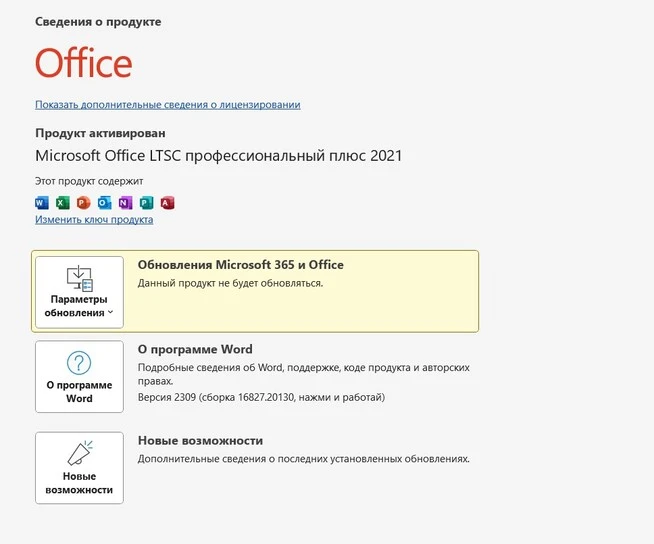Image resolution: width=654 pixels, height=544 pixels.
Task: Click the Обновления Microsoft 365 и Office heading
Action: 241,264
